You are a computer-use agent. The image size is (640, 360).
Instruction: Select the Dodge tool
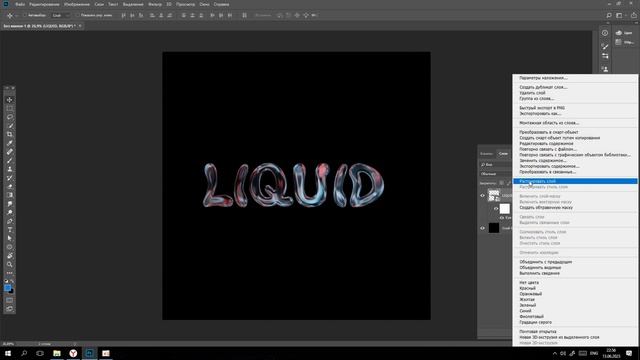tap(9, 212)
